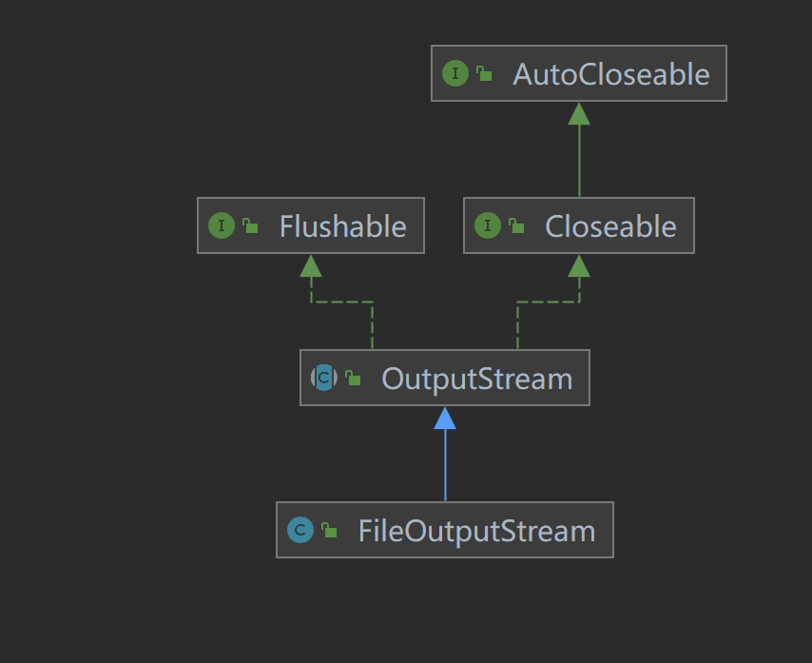Select the Closeable label text
This screenshot has height=663, width=812.
click(610, 226)
